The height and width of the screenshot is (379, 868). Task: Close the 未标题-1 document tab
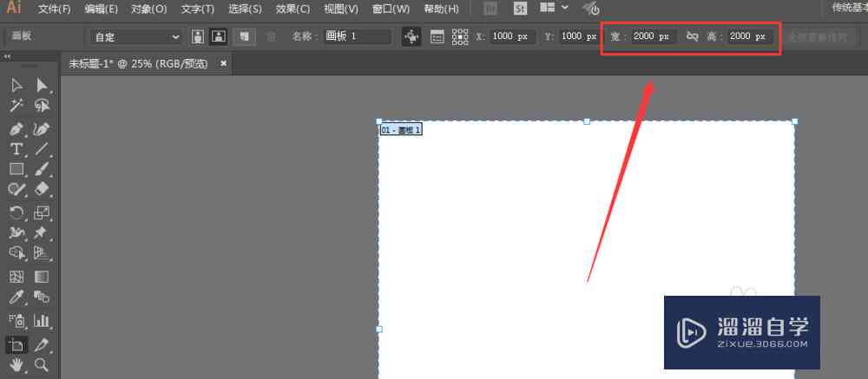[x=224, y=63]
